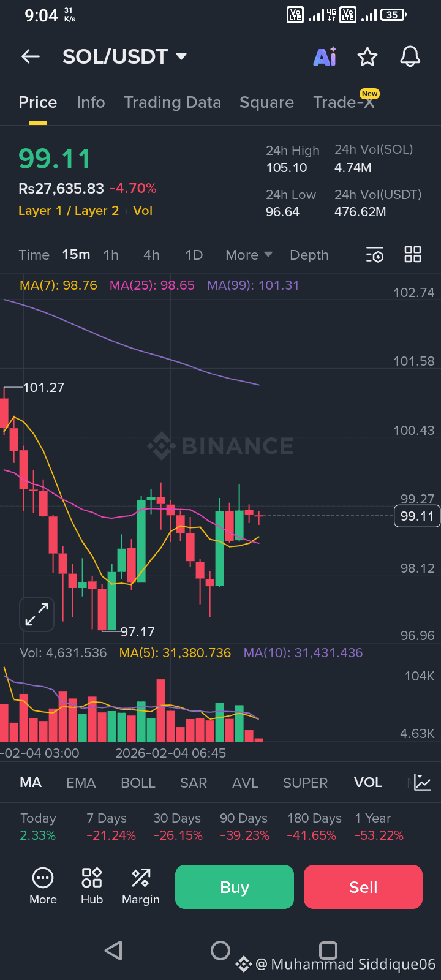Screen dimensions: 441x980
Task: Toggle the EMA indicator
Action: coord(81,783)
